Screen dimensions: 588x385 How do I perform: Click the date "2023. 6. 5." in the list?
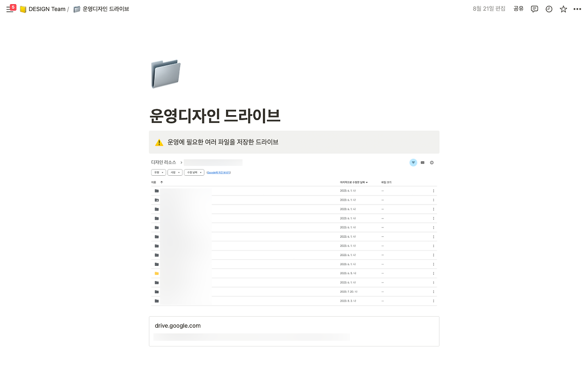pyautogui.click(x=346, y=273)
